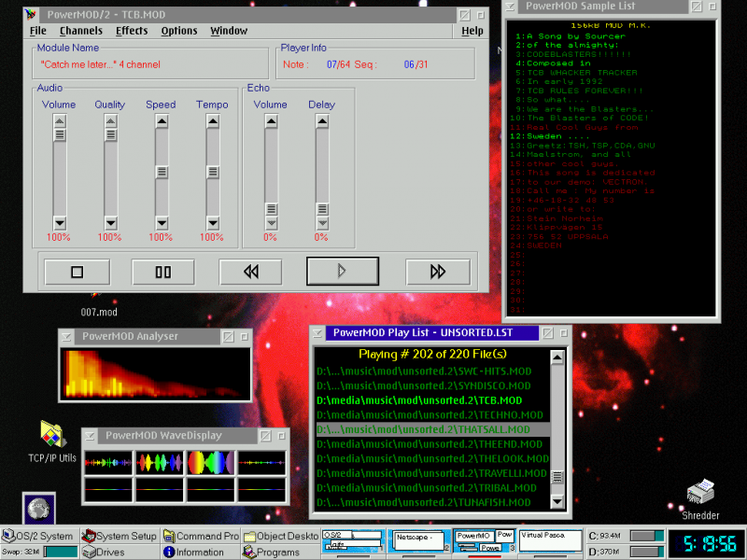Open the File menu
Screen dimensions: 747x560
(x=38, y=31)
